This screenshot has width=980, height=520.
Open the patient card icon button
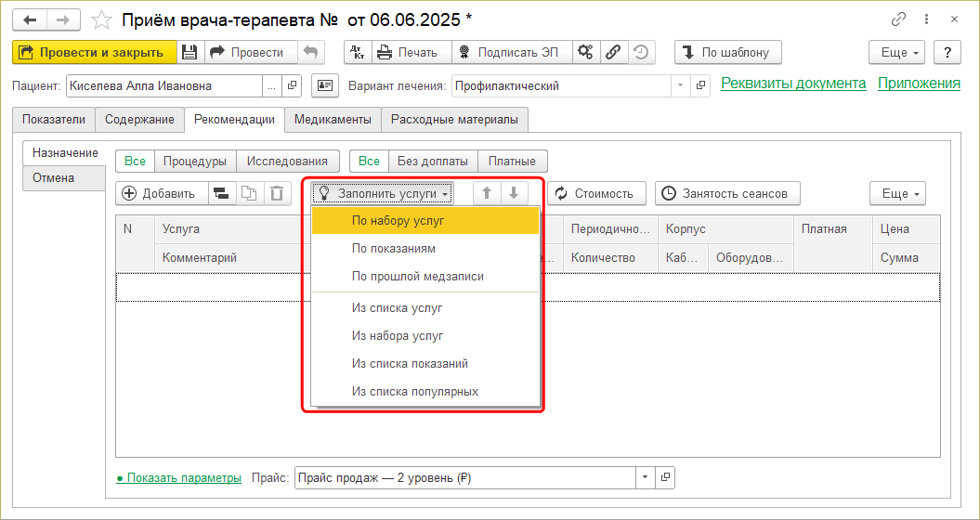tap(324, 85)
